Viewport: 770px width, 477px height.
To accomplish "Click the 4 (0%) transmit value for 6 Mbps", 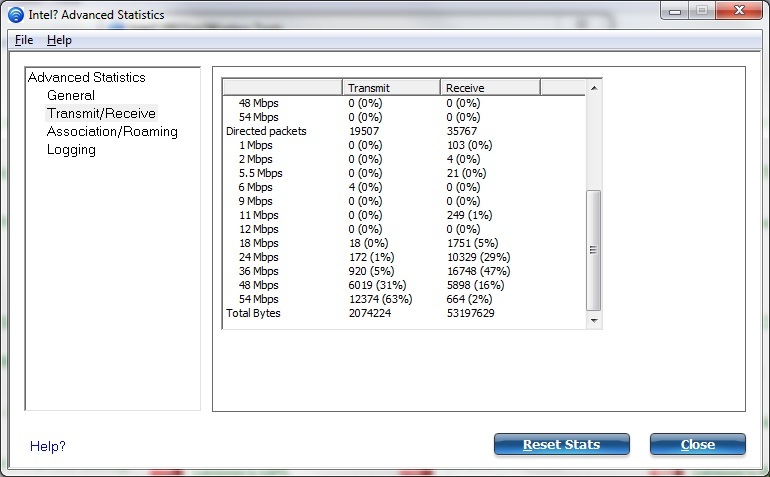I will pos(365,187).
